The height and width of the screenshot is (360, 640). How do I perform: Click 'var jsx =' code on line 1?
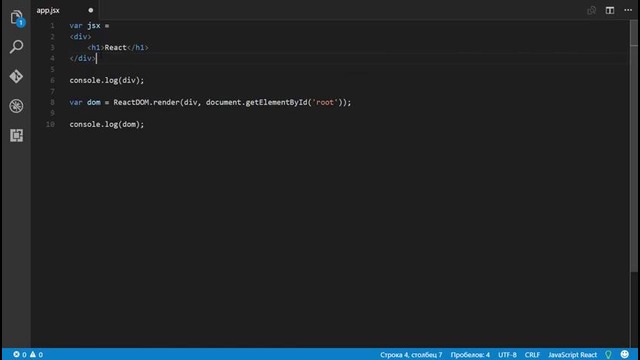[89, 26]
